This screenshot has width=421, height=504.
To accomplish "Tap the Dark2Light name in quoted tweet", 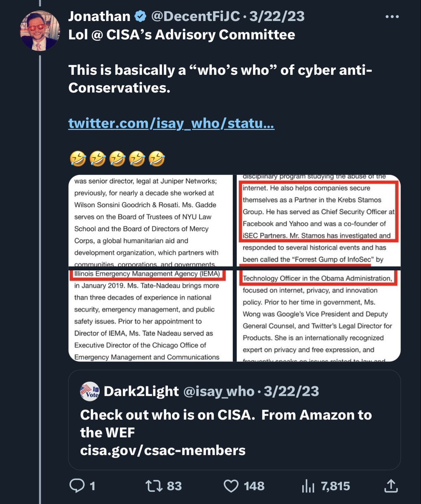I will point(141,391).
